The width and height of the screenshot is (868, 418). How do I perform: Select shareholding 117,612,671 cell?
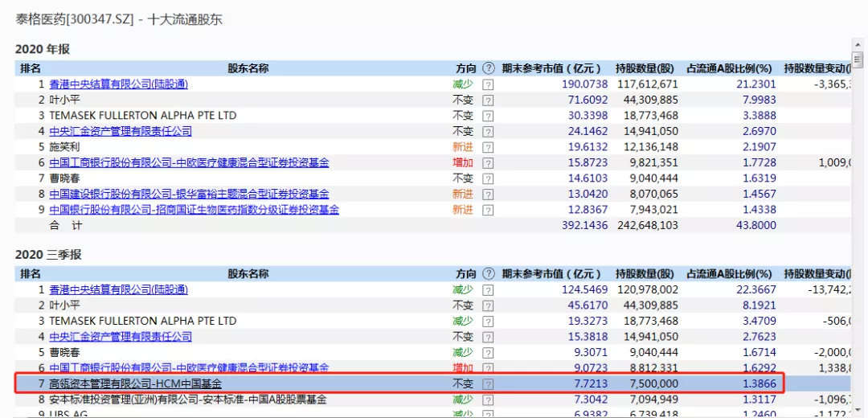pyautogui.click(x=647, y=84)
